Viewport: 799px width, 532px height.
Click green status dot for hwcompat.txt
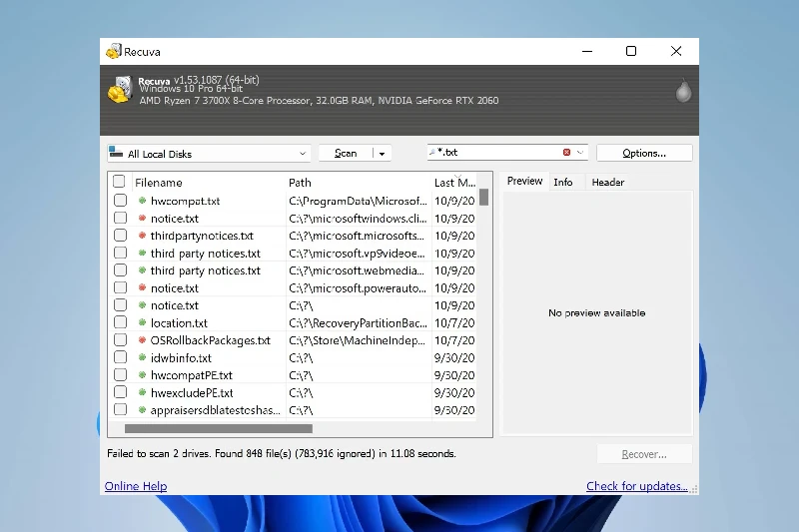coord(142,201)
